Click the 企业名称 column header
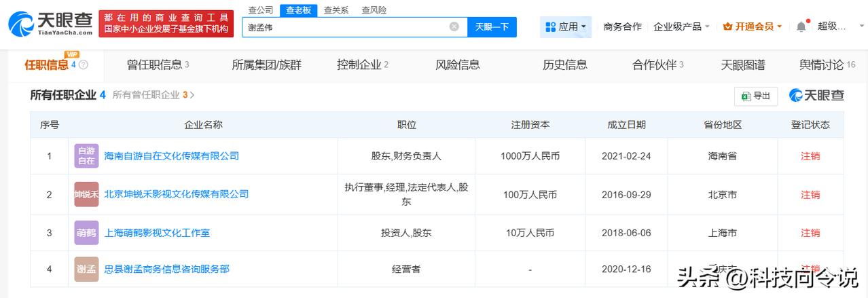868x298 pixels. (x=203, y=125)
